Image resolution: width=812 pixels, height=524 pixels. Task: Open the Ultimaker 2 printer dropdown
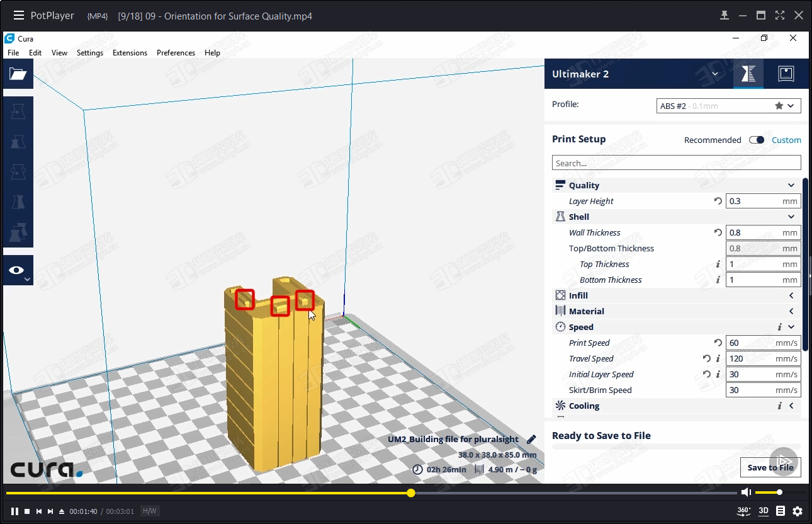pos(715,74)
